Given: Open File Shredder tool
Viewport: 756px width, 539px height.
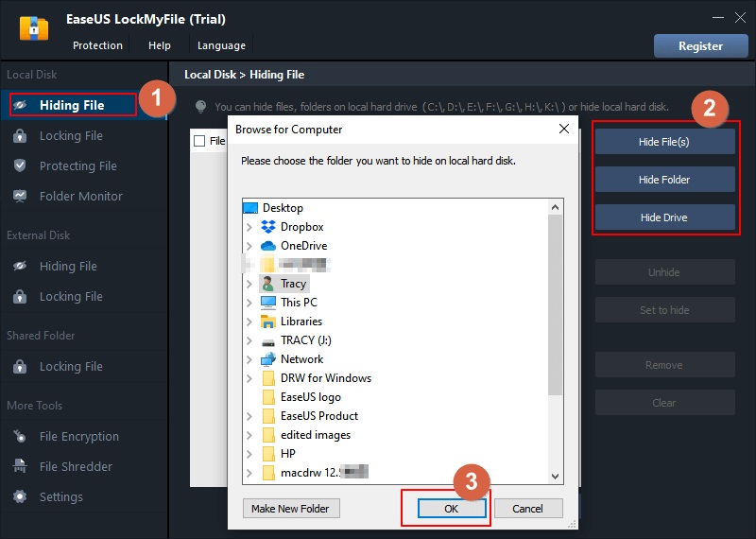Looking at the screenshot, I should [83, 466].
